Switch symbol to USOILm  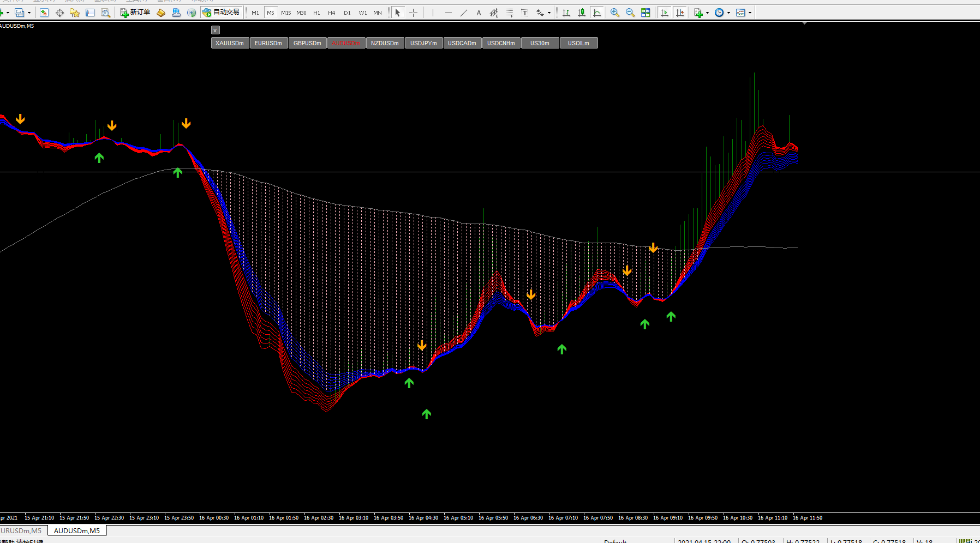tap(578, 43)
